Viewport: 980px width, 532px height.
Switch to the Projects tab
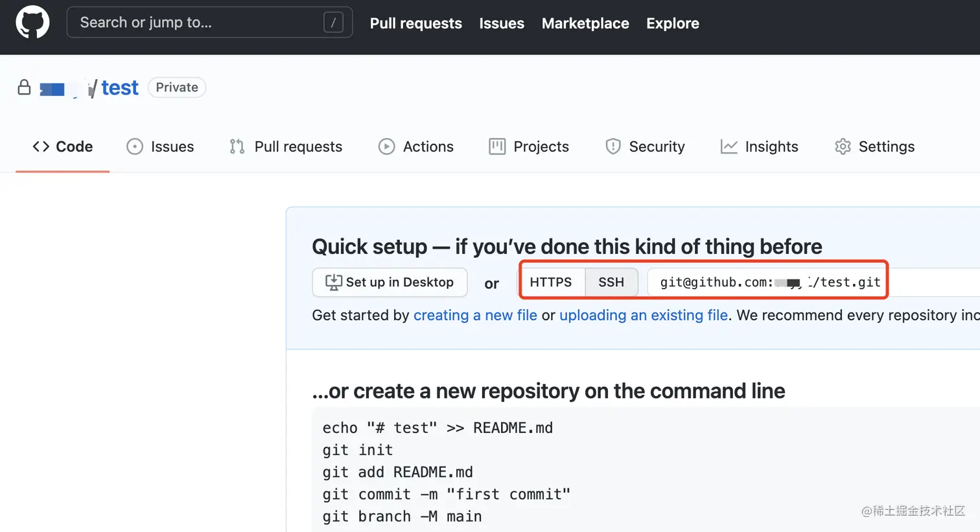[529, 146]
